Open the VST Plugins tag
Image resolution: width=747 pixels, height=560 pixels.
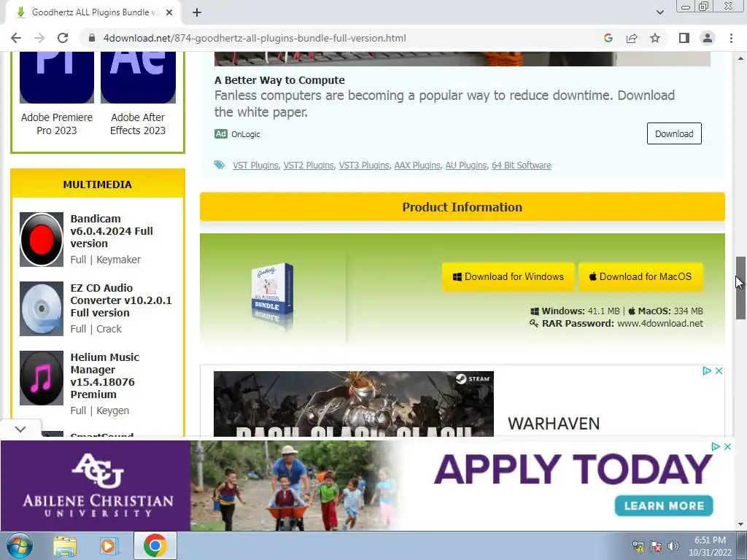255,166
